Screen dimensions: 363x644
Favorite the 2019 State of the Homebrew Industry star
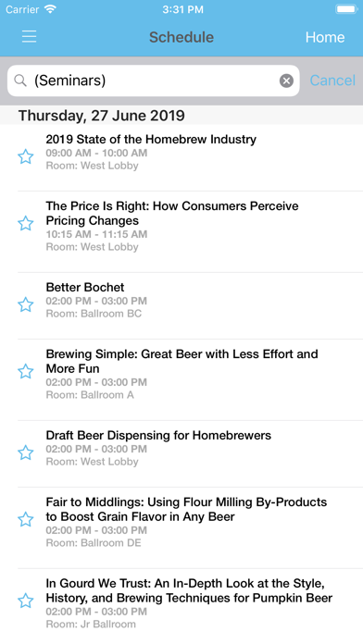click(x=26, y=156)
